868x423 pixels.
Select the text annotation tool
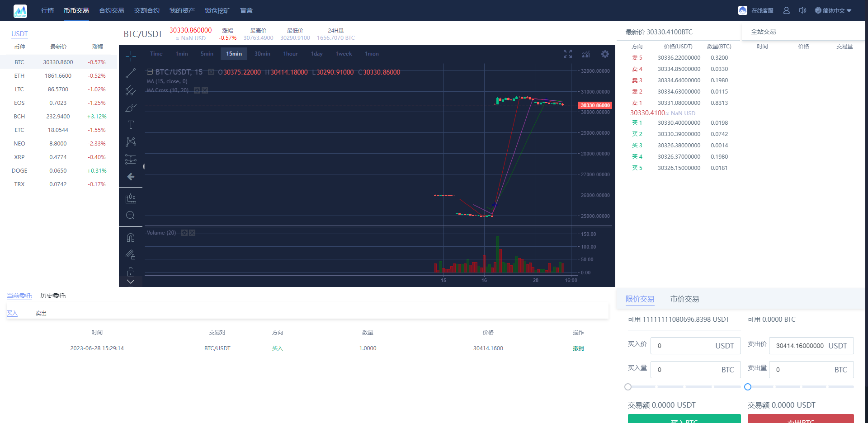[x=131, y=125]
